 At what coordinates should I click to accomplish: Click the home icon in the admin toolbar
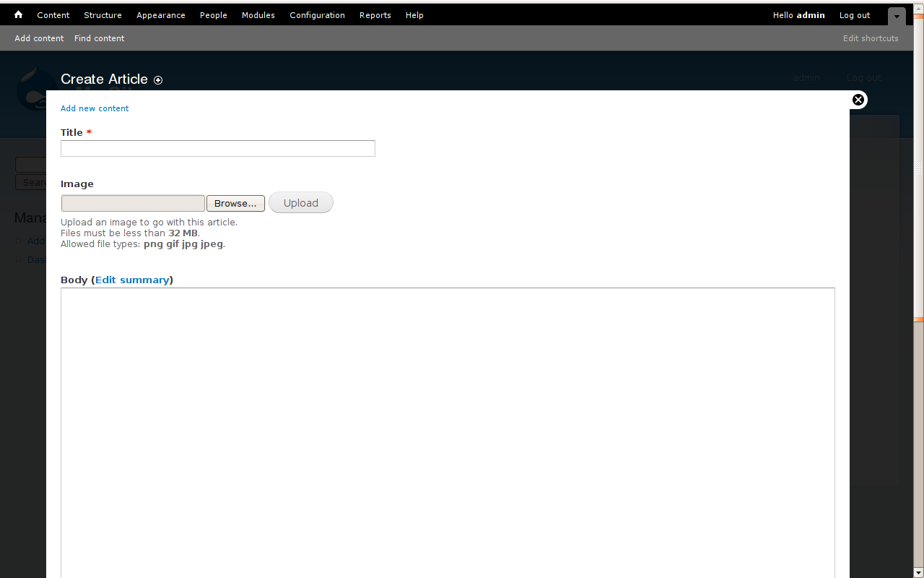[17, 14]
